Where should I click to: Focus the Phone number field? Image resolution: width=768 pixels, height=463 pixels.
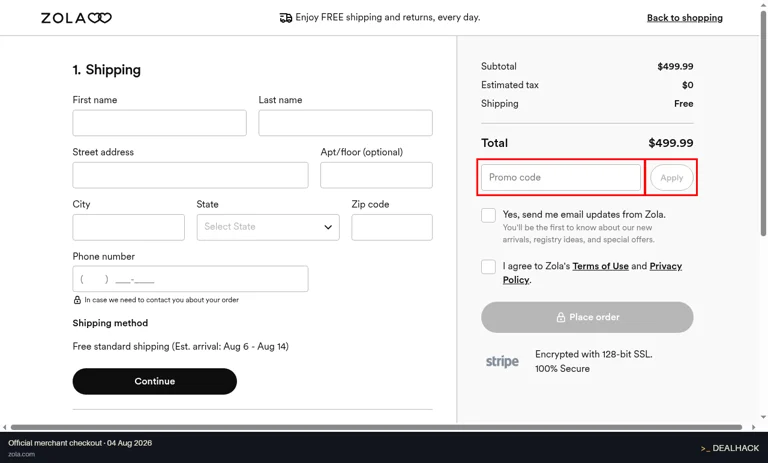click(191, 279)
